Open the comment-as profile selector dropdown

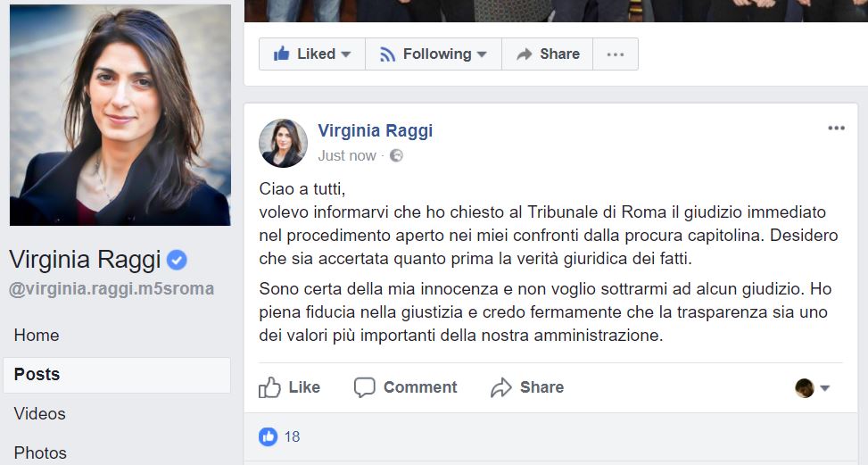tap(813, 388)
